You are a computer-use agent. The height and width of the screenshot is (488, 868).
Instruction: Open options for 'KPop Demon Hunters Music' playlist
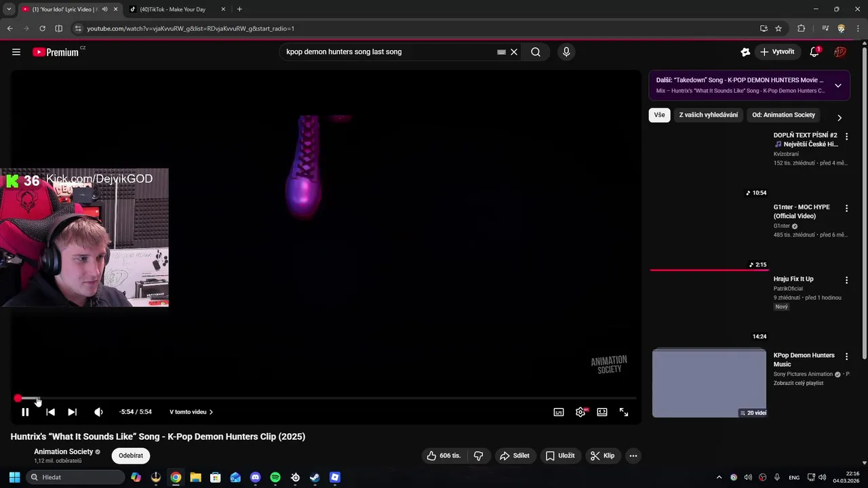pyautogui.click(x=846, y=357)
